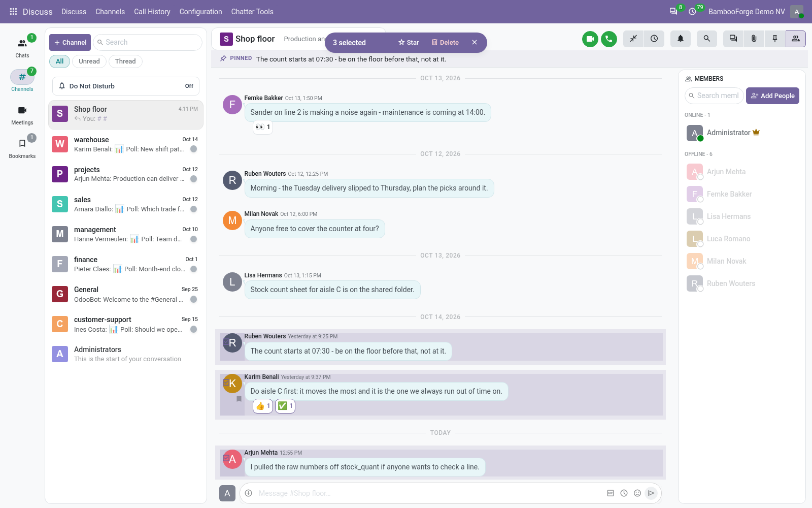812x508 pixels.
Task: Filter conversations by Unread
Action: click(89, 61)
